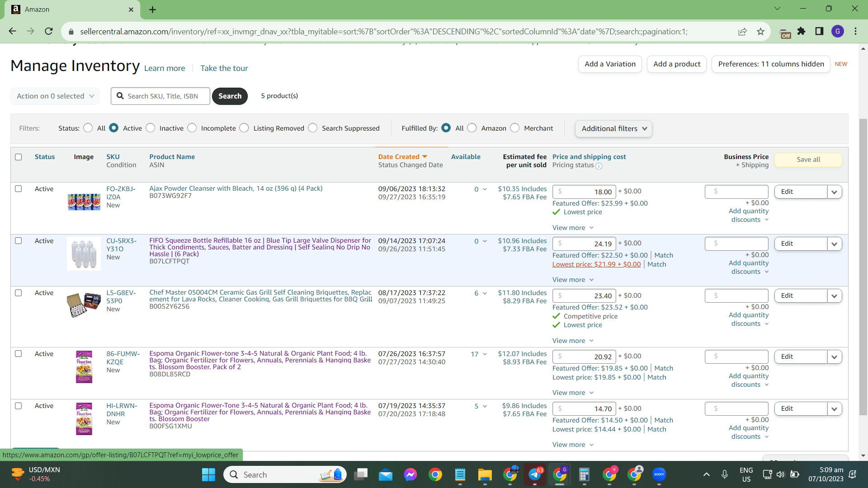The image size is (868, 488).
Task: Sort by the Status column header
Action: coord(45,157)
